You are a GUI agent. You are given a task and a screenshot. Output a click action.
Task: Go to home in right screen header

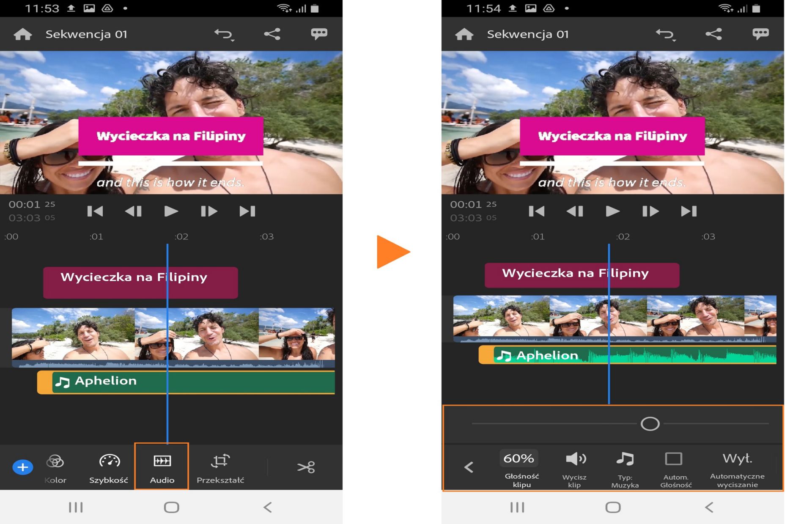tap(464, 34)
